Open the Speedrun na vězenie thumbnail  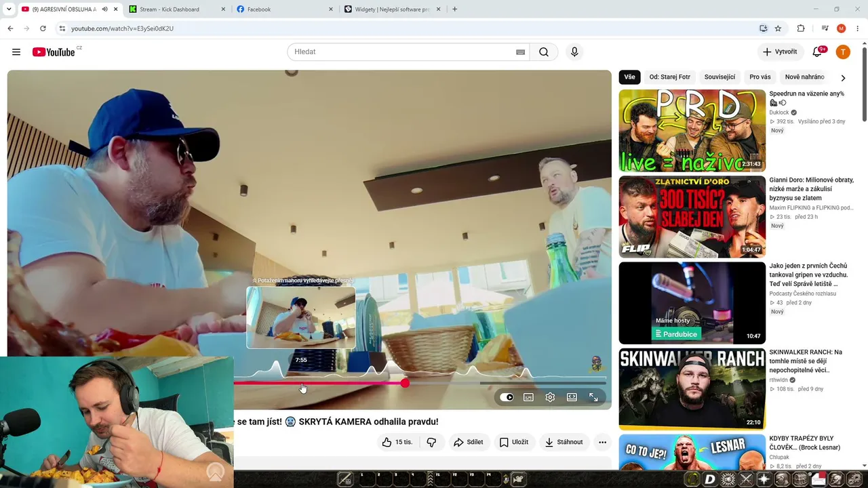pyautogui.click(x=692, y=131)
